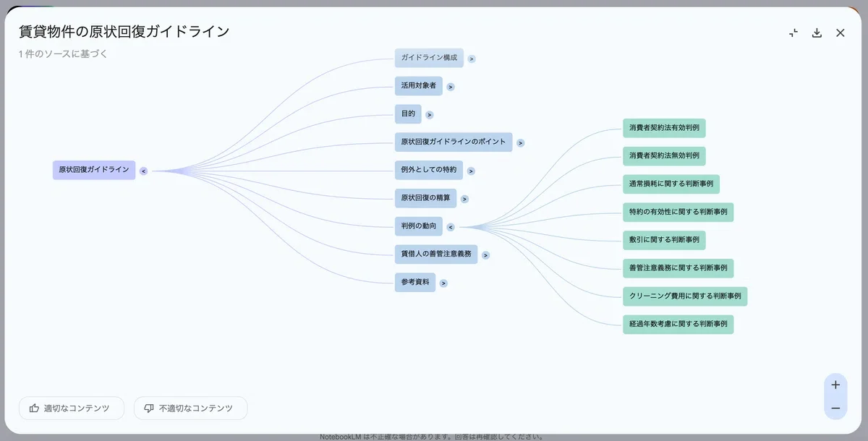The image size is (868, 441).
Task: Select the 原状回復の精算 node
Action: 425,198
